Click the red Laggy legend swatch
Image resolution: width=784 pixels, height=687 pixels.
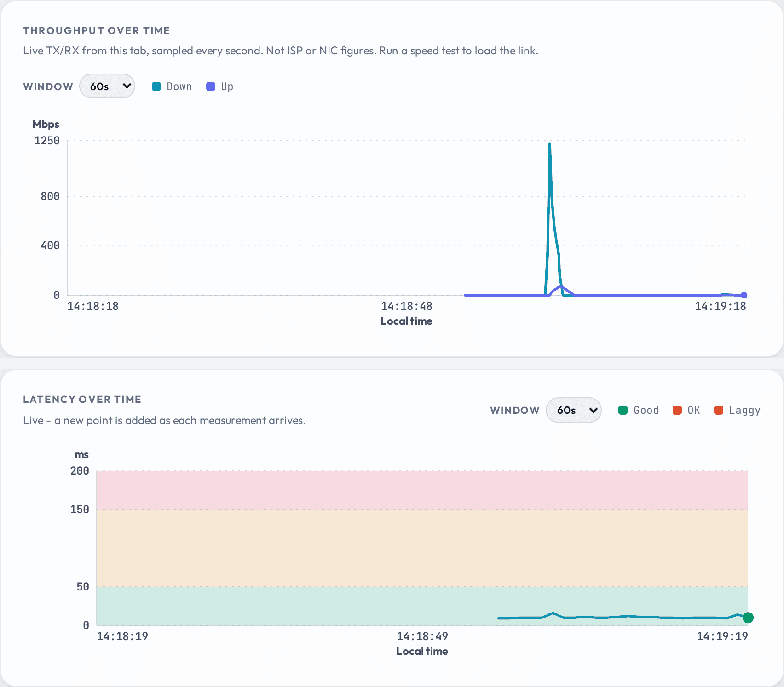coord(718,410)
